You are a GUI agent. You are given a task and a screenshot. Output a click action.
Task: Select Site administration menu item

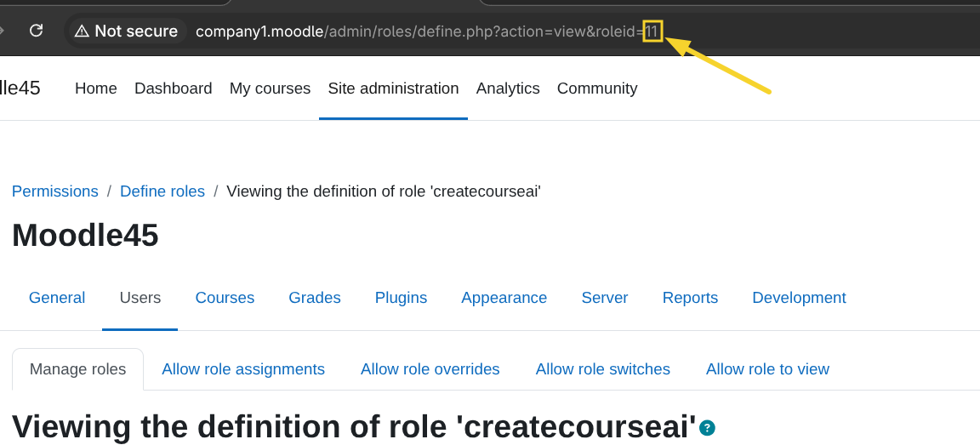pyautogui.click(x=393, y=88)
